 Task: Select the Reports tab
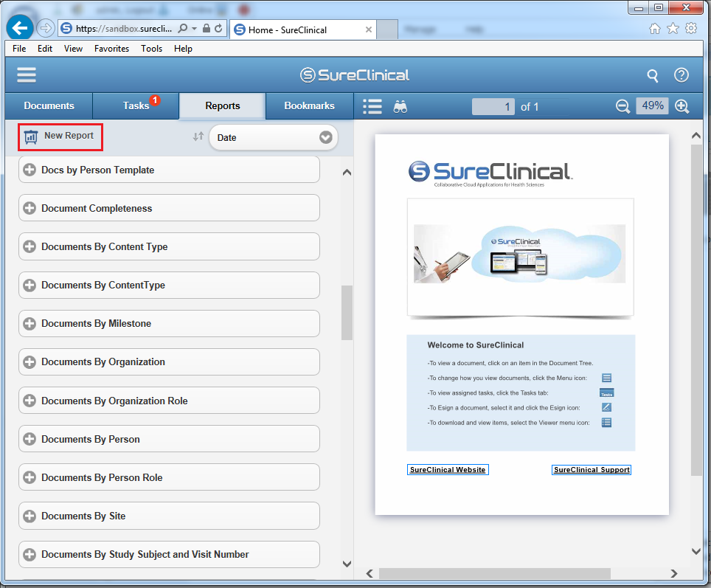click(222, 106)
